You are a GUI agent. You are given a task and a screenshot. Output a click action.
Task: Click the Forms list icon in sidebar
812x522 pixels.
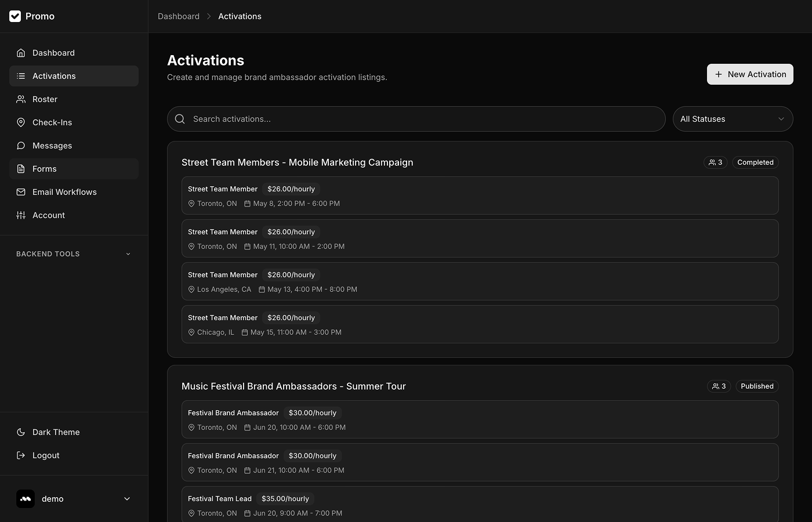coord(21,169)
